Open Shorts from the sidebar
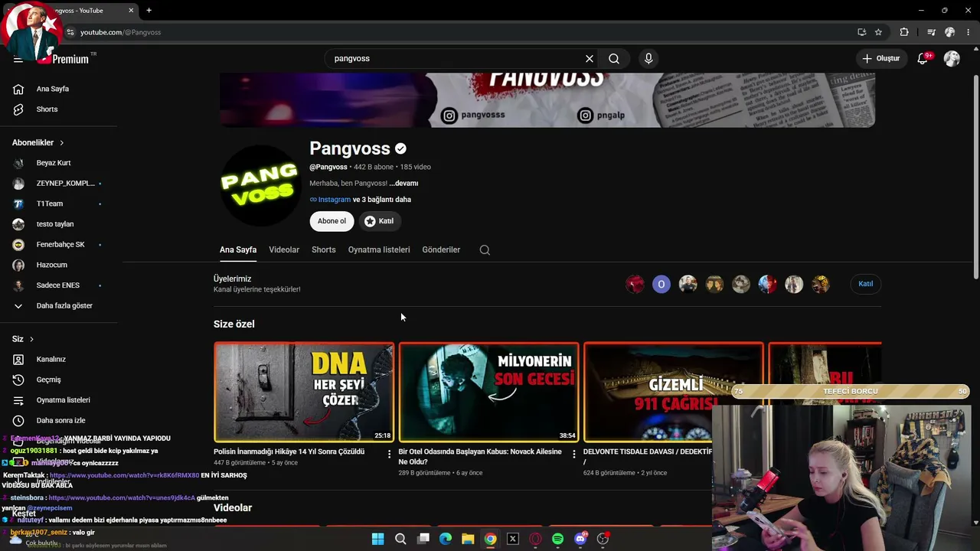 (47, 109)
